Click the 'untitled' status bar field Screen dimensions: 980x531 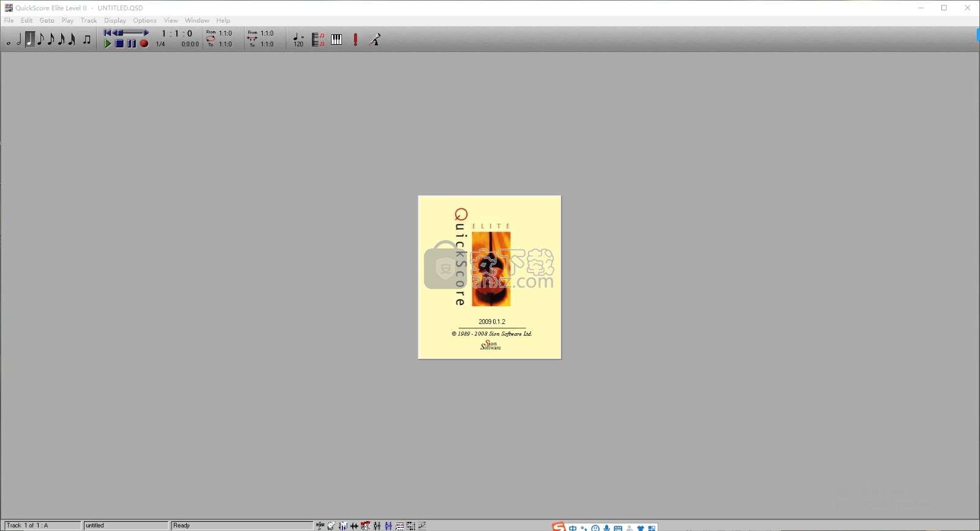pos(126,525)
